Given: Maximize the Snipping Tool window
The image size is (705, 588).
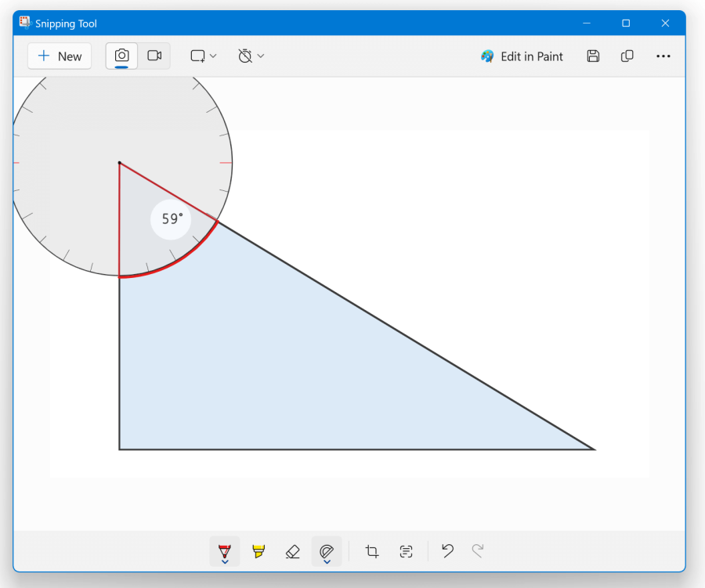Looking at the screenshot, I should (626, 23).
